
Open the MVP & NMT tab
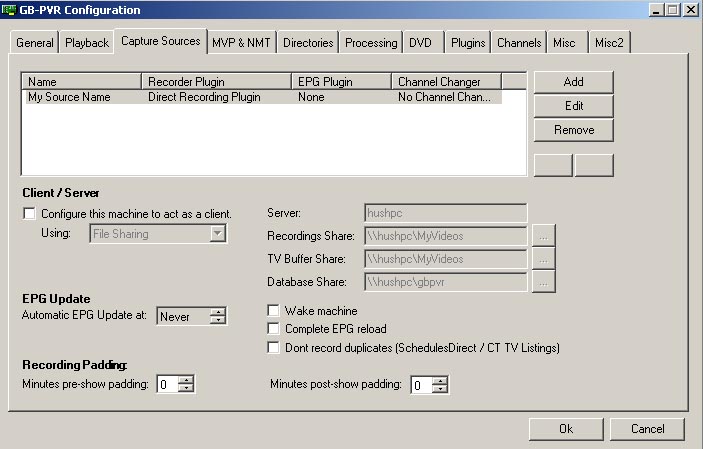point(241,43)
